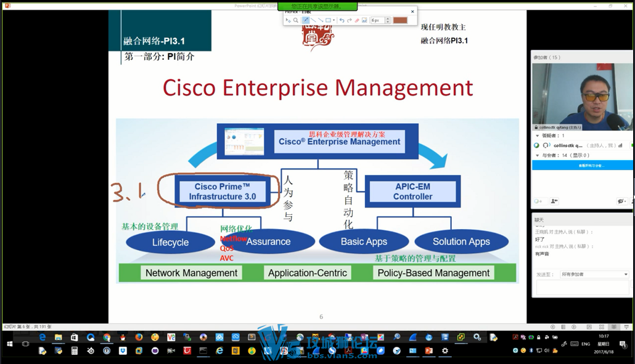
Task: Open the Windows Start menu
Action: [x=10, y=344]
